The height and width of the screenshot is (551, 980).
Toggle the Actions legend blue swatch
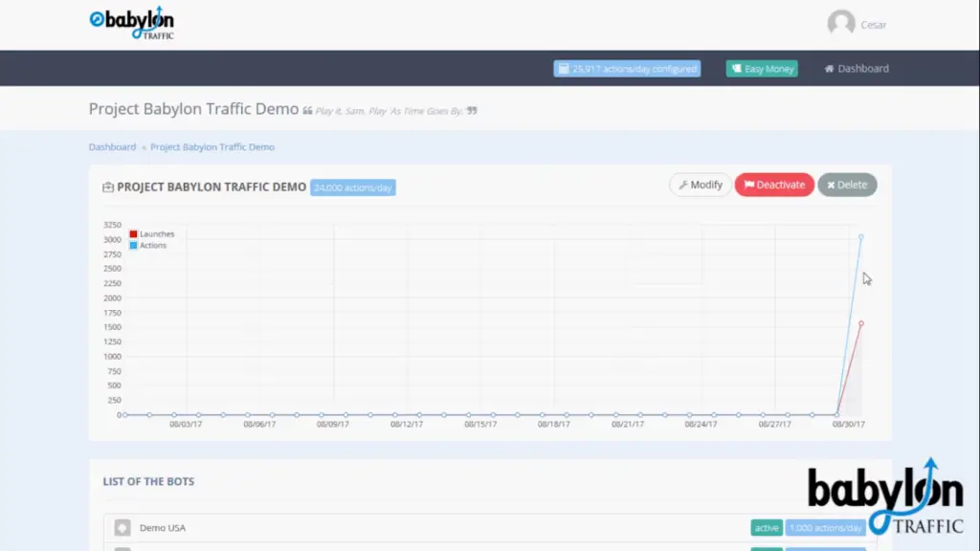(x=133, y=246)
